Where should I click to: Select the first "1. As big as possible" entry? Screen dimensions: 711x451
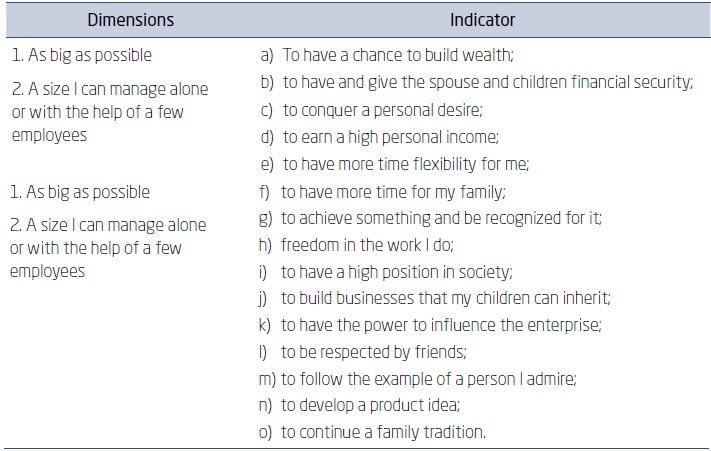point(80,55)
